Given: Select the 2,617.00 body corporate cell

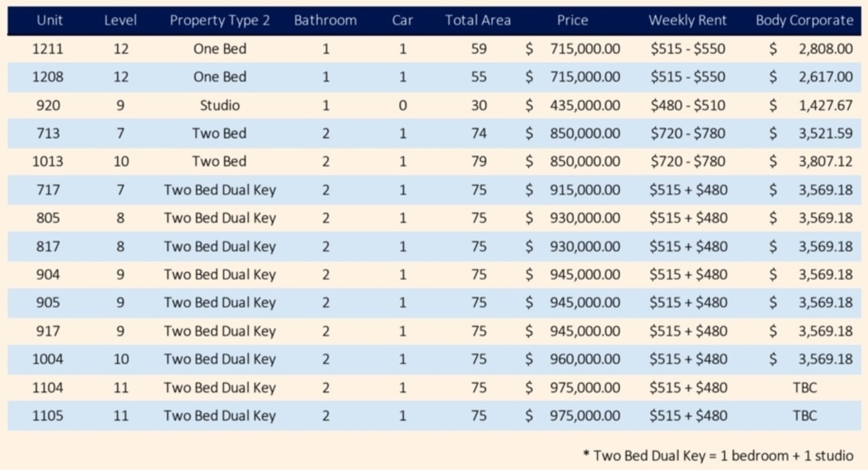Looking at the screenshot, I should [825, 77].
